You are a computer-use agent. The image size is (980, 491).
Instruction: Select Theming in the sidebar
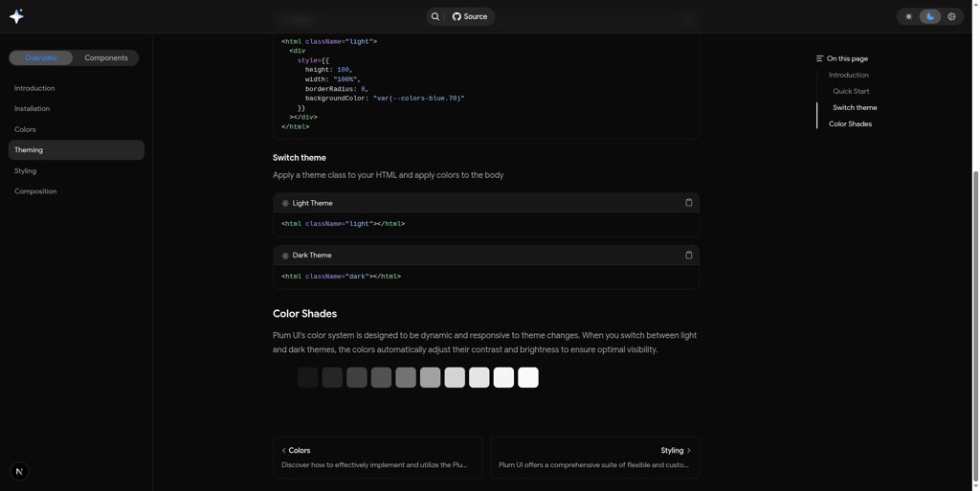point(77,150)
